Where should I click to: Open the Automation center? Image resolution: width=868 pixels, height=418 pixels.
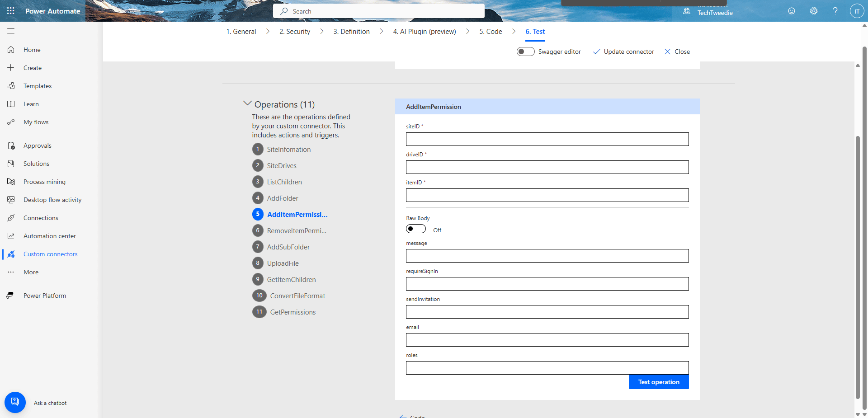click(50, 235)
